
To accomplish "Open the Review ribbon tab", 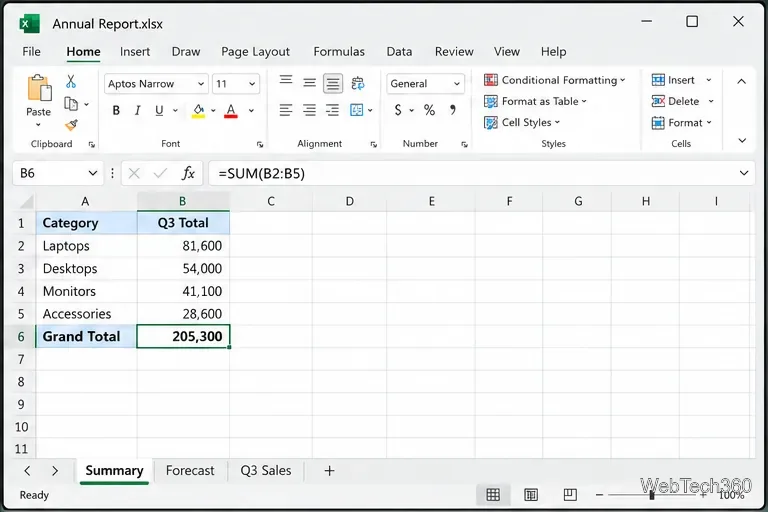I will [x=454, y=51].
